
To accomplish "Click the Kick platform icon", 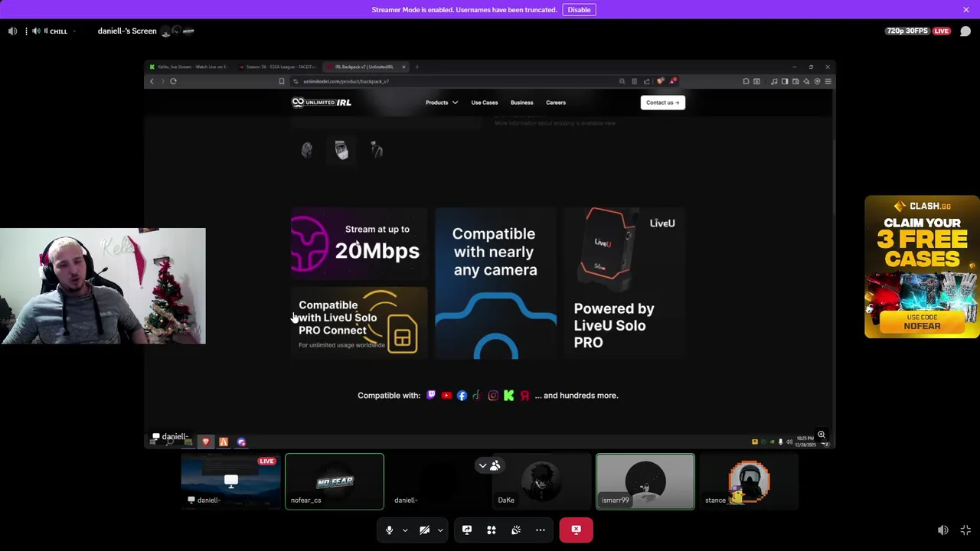I will pyautogui.click(x=508, y=396).
